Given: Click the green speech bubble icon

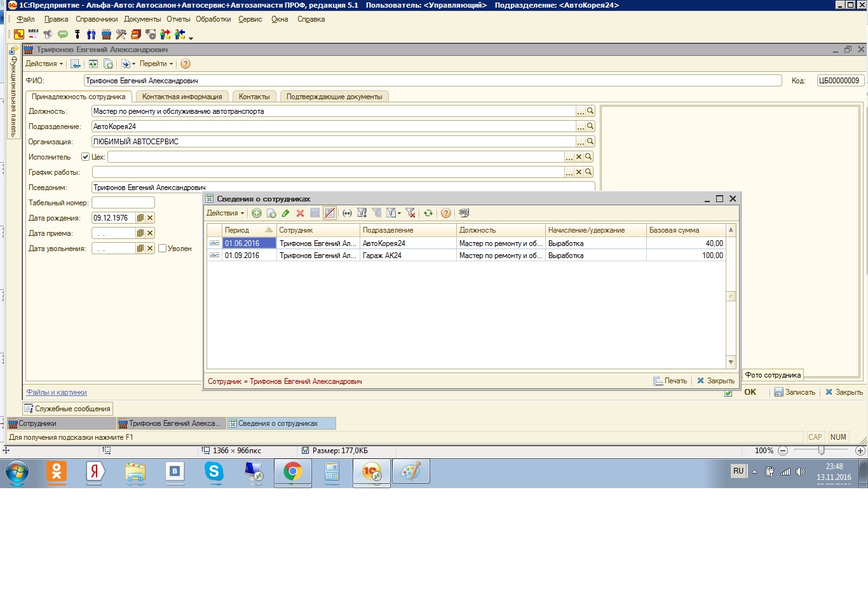Looking at the screenshot, I should click(63, 34).
